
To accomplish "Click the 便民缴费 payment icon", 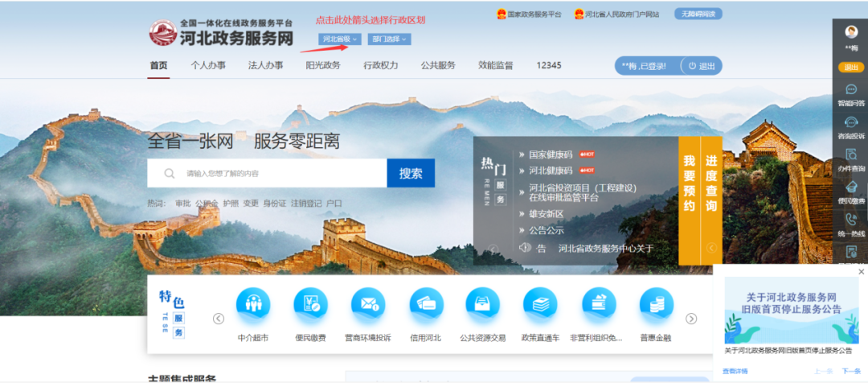I will 310,306.
